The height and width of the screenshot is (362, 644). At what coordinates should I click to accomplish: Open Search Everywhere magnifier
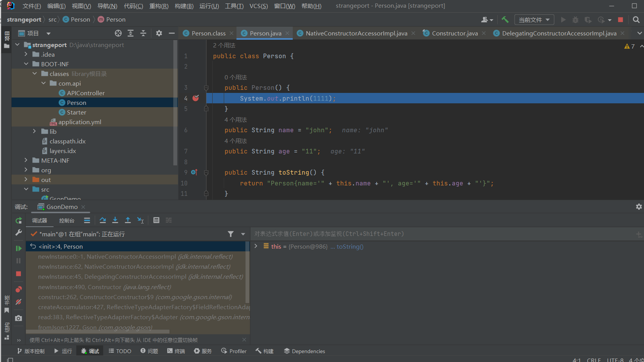636,20
